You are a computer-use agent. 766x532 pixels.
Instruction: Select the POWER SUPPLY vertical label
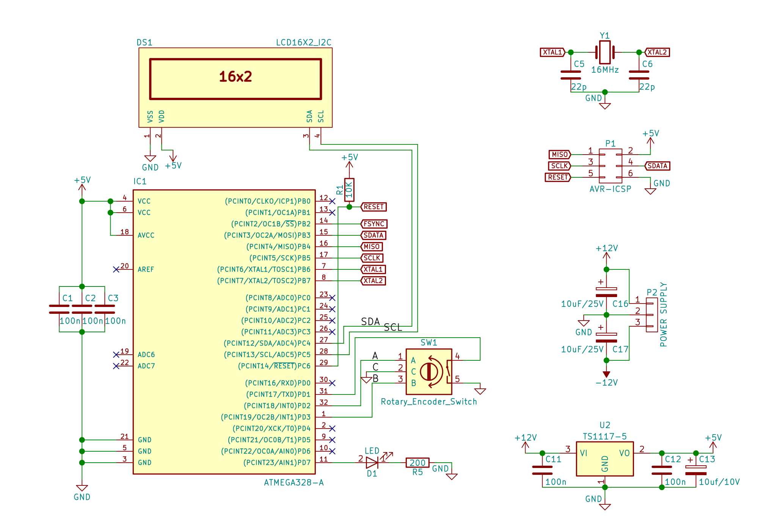(x=663, y=315)
